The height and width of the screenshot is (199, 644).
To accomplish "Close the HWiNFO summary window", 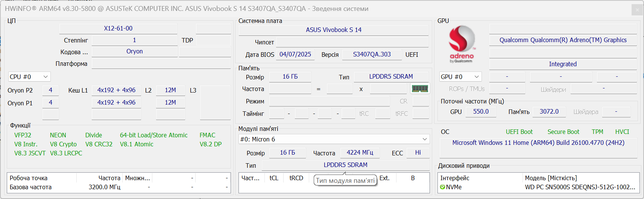I will pos(637,10).
